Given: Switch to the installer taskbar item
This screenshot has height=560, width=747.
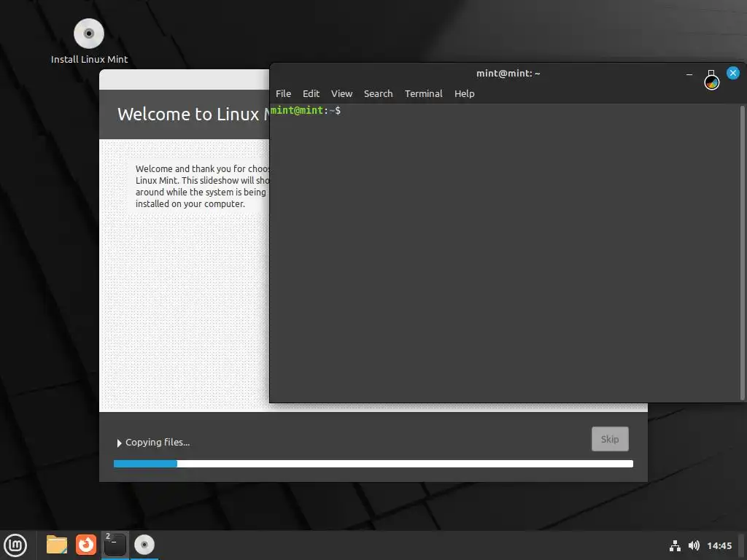Looking at the screenshot, I should coord(144,545).
